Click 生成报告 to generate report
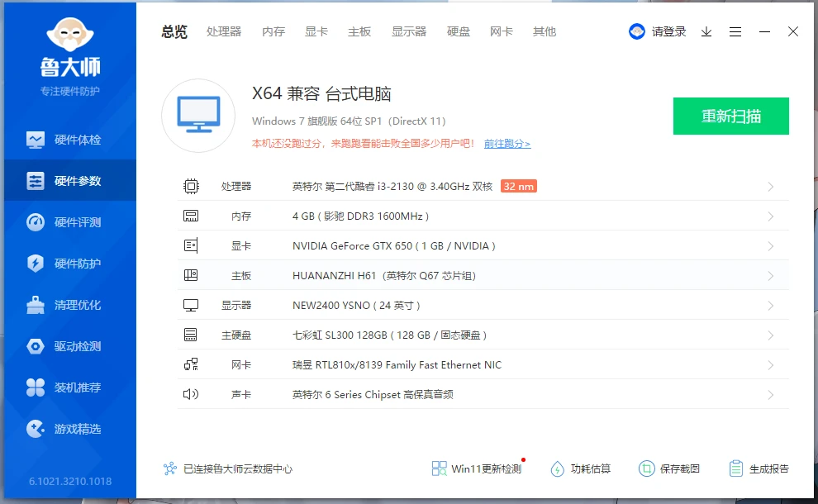The image size is (818, 504). (759, 468)
